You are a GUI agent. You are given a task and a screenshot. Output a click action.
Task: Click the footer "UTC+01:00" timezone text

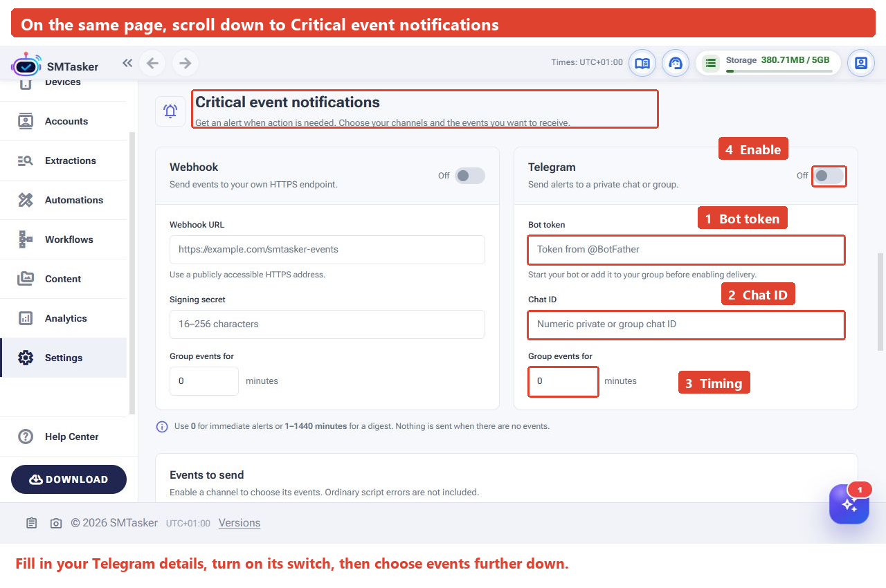tap(188, 524)
